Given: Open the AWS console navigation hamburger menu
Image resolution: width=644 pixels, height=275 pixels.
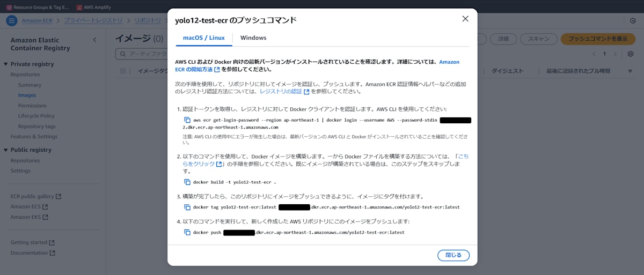Looking at the screenshot, I should click(12, 21).
